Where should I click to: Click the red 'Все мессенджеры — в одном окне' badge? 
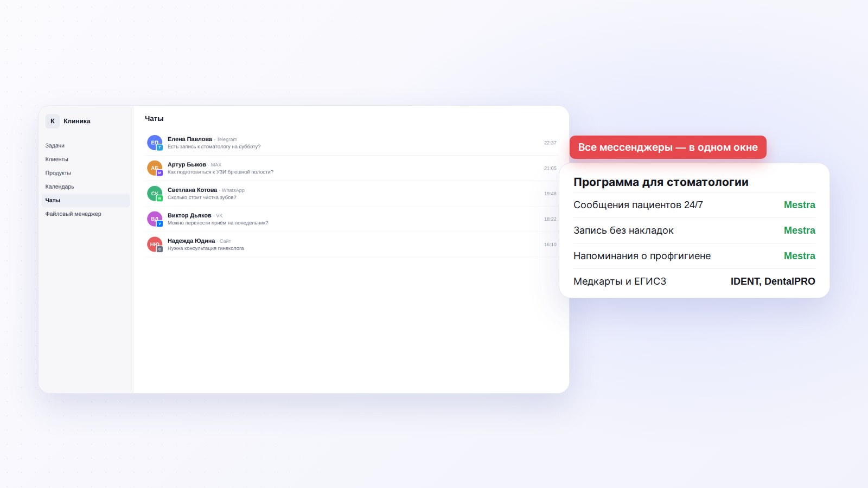[x=668, y=147]
